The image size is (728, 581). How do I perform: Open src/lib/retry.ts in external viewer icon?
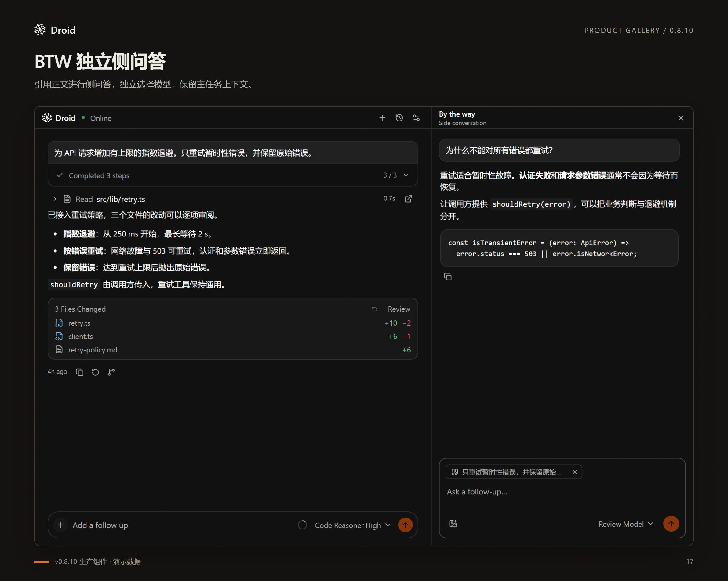pyautogui.click(x=408, y=199)
